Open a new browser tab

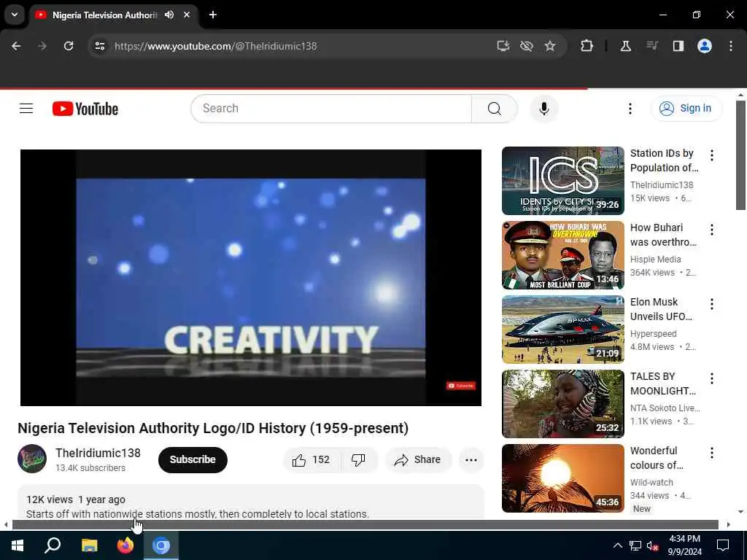(x=213, y=15)
